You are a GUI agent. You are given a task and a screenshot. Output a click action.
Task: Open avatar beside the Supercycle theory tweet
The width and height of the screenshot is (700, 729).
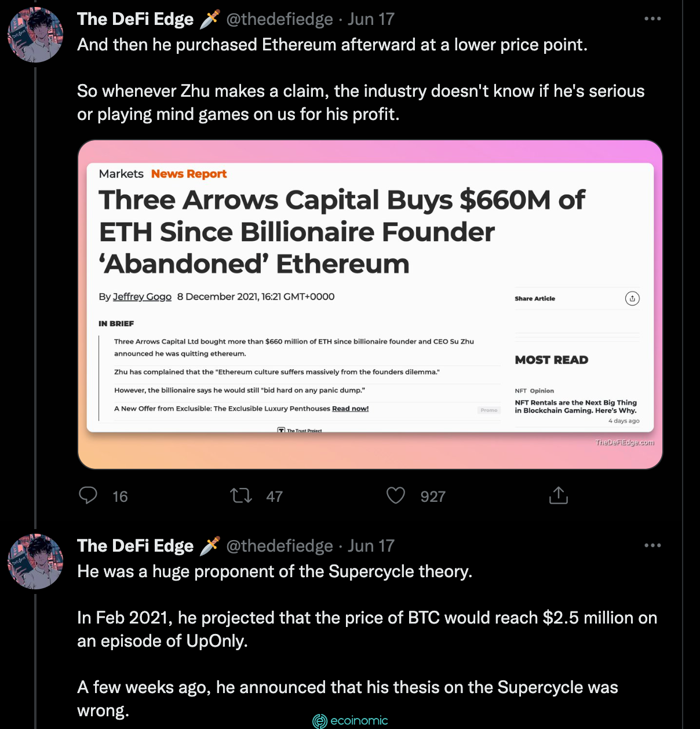35,562
